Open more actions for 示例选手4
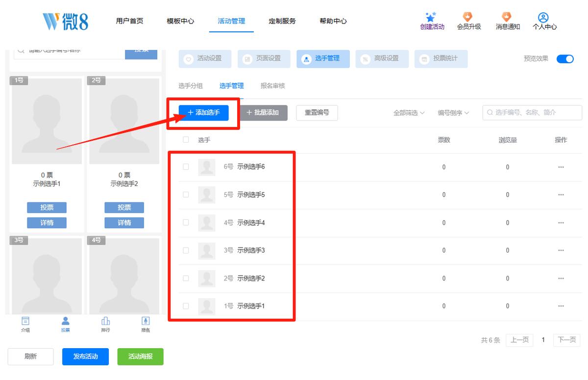588x380 pixels. pos(561,223)
